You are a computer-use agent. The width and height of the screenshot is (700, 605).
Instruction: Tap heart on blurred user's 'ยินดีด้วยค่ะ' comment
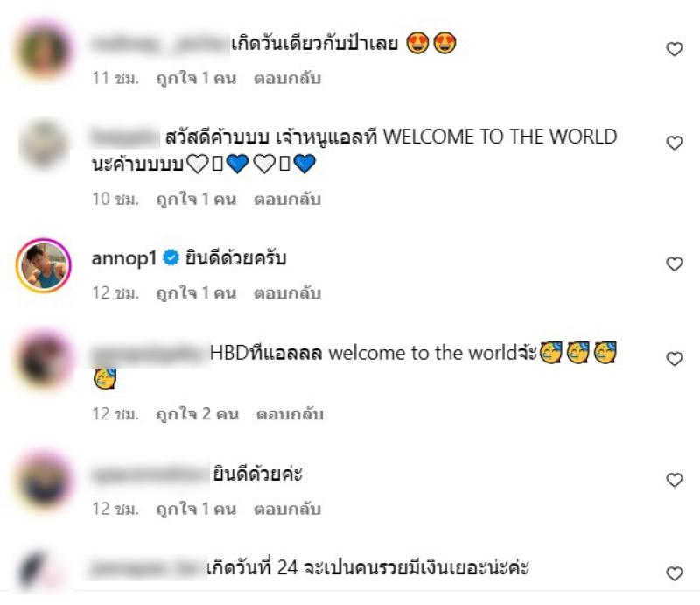pos(674,480)
